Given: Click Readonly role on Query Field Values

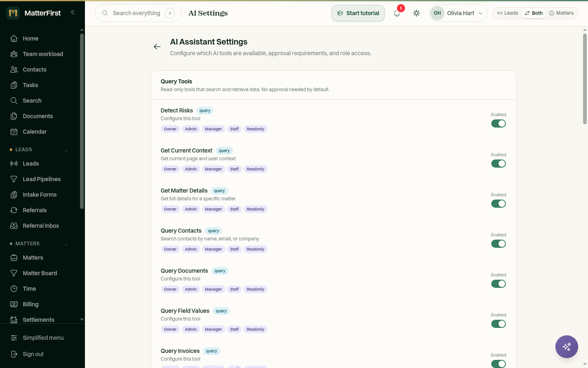Looking at the screenshot, I should pos(255,329).
